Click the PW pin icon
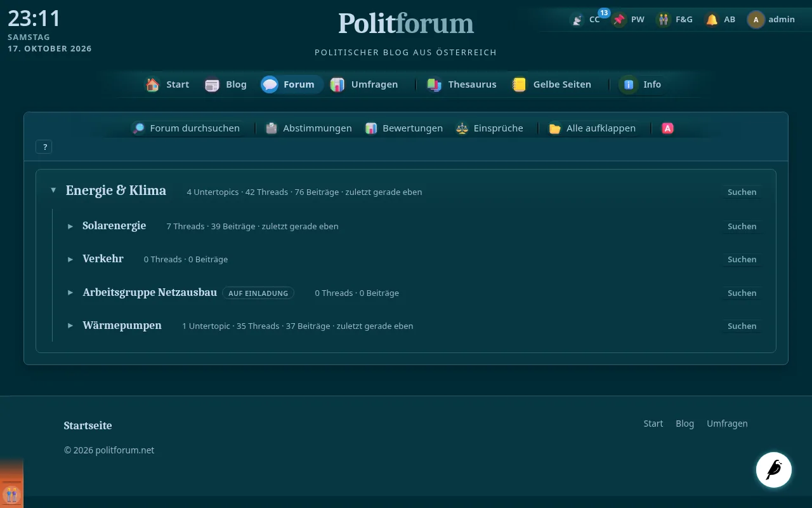 click(619, 20)
